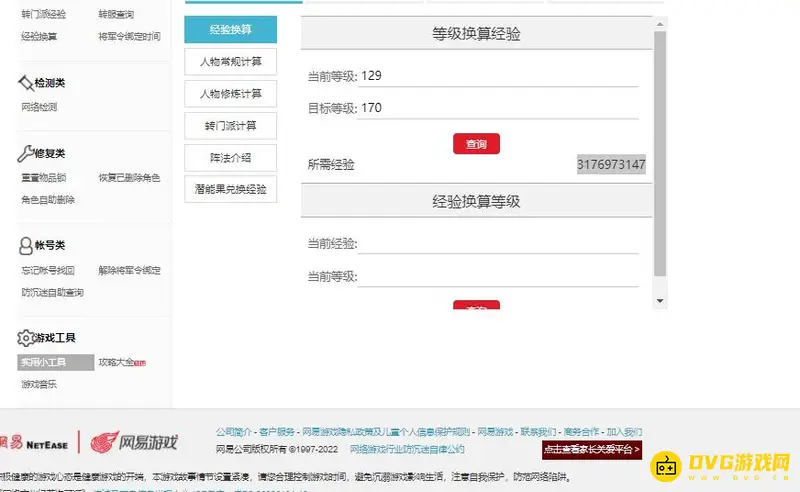The width and height of the screenshot is (800, 492).
Task: Open 将军令绑定时间 sidebar link
Action: [129, 36]
